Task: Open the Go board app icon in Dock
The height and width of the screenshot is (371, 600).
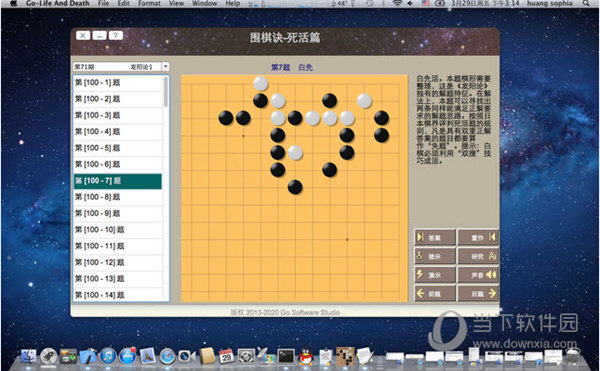Action: click(345, 356)
